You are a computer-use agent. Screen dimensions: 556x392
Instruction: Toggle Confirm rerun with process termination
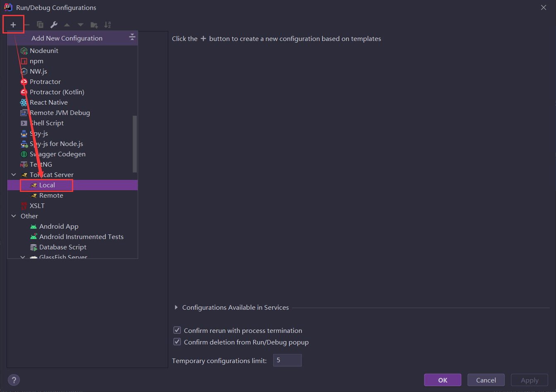click(x=177, y=330)
